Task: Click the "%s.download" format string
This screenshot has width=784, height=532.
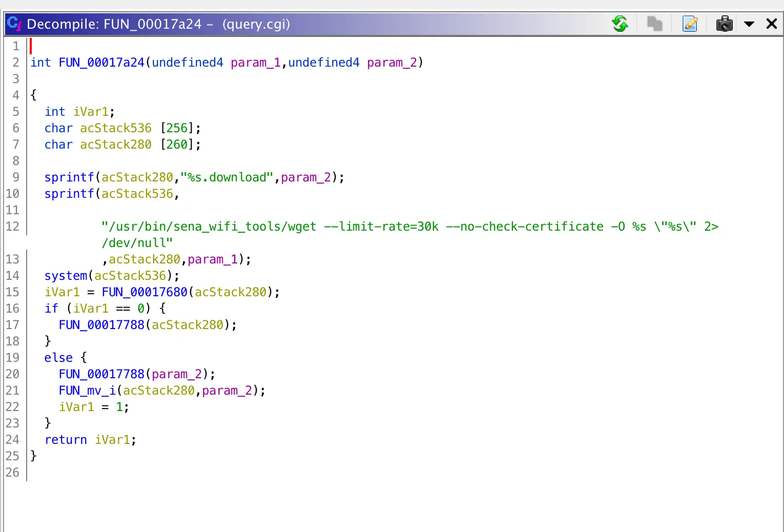Action: (227, 177)
